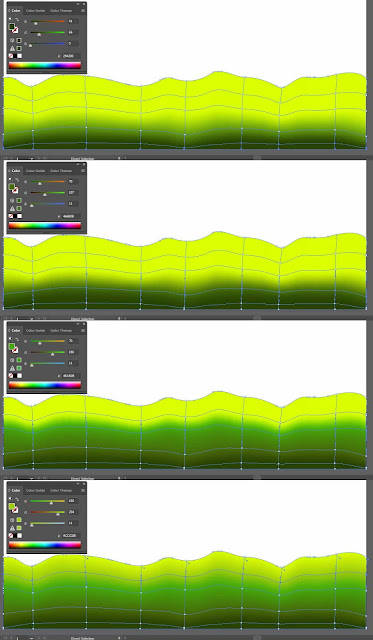Click the Direct Selection status text under the third canvas
Viewport: 373px width, 640px height.
click(82, 478)
